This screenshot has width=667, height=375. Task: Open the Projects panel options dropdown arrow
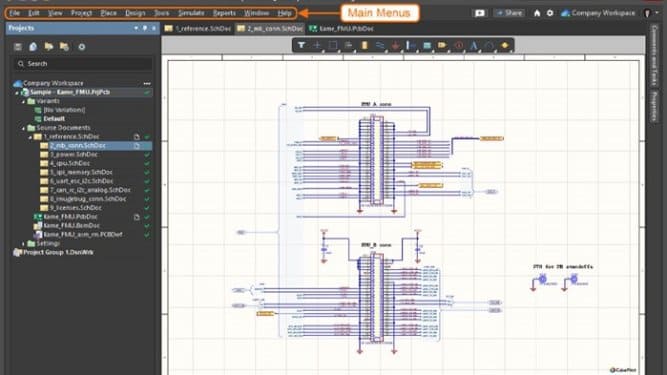pyautogui.click(x=136, y=28)
